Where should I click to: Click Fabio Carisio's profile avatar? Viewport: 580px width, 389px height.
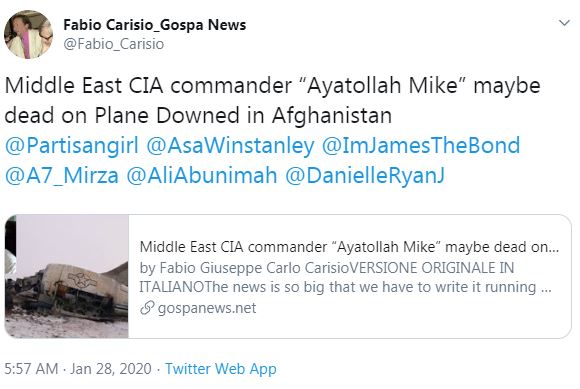[28, 34]
